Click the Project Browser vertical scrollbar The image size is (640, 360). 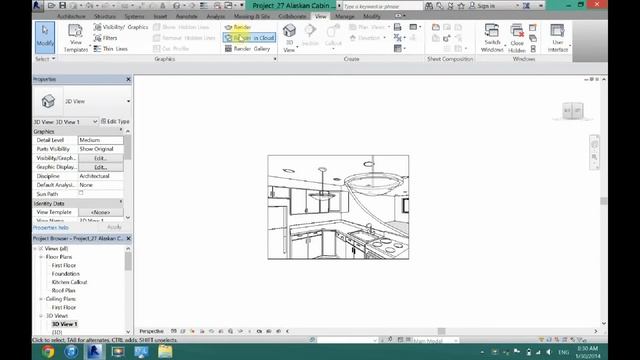[128, 261]
